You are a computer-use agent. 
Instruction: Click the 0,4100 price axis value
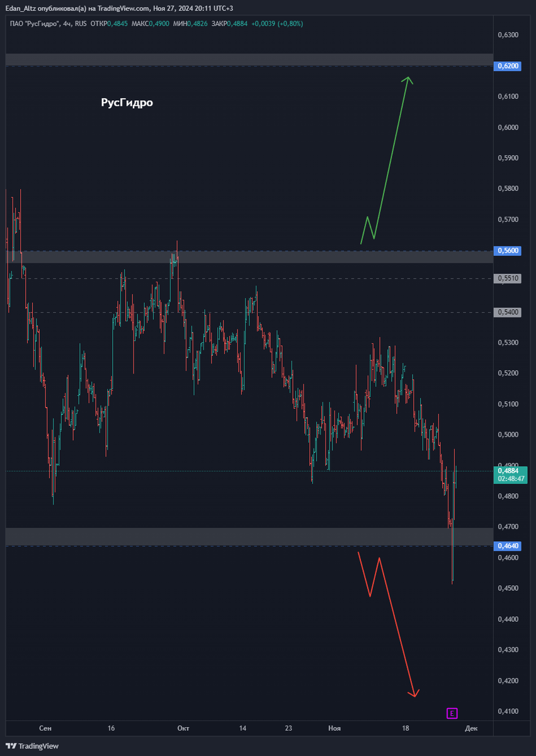coord(508,711)
